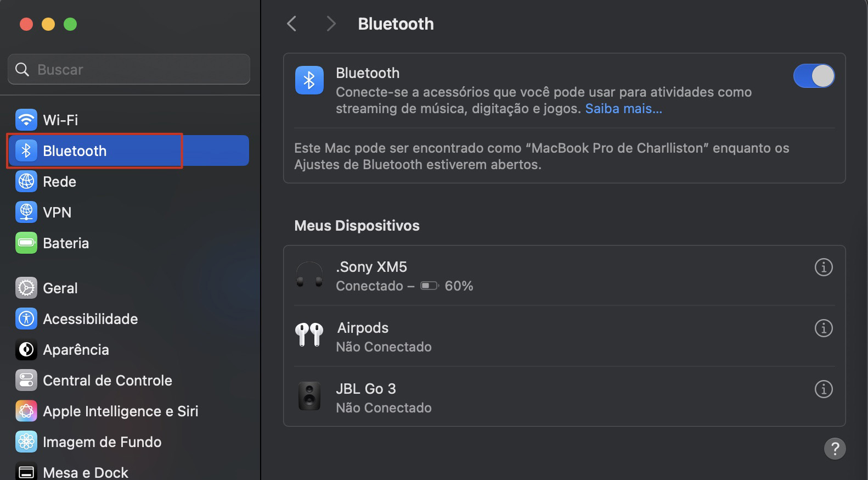Select the Wi-Fi settings icon
868x480 pixels.
[x=26, y=119]
